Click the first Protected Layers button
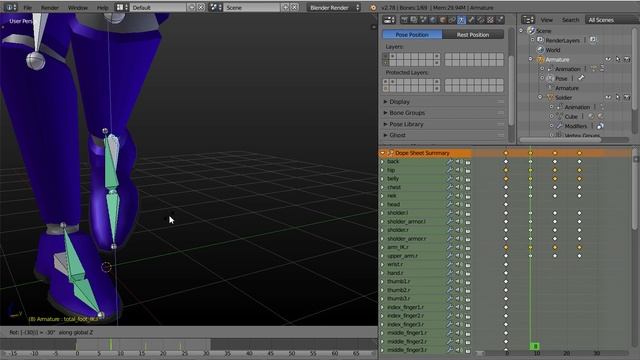The height and width of the screenshot is (360, 640). [386, 82]
